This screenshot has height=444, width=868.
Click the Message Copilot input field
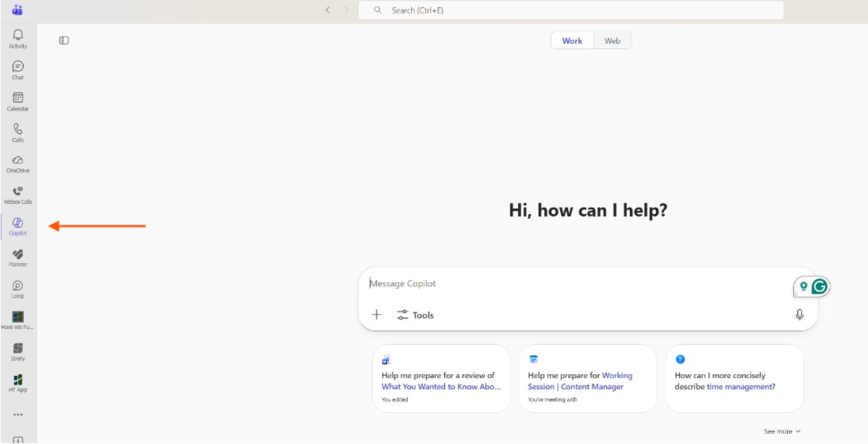(506, 283)
